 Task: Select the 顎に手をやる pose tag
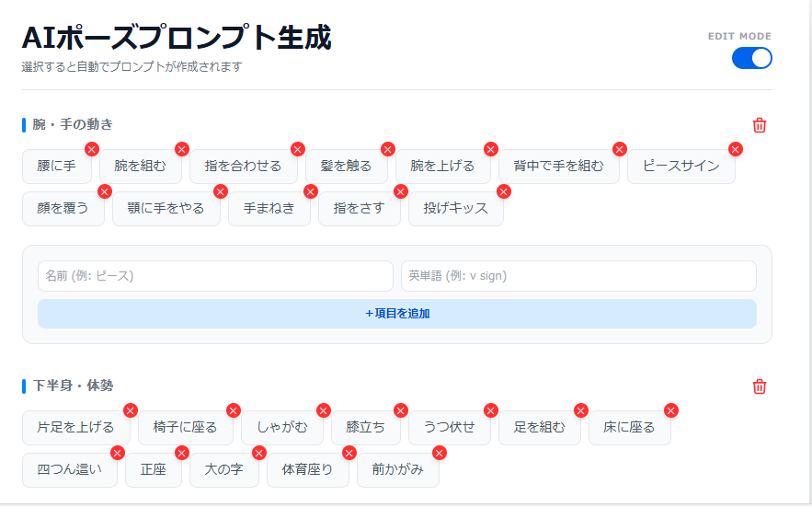(x=166, y=209)
